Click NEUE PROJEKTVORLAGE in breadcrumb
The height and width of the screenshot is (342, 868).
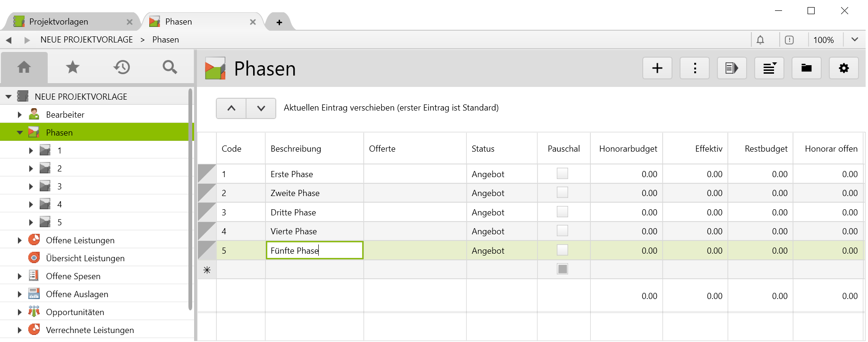[x=86, y=40]
